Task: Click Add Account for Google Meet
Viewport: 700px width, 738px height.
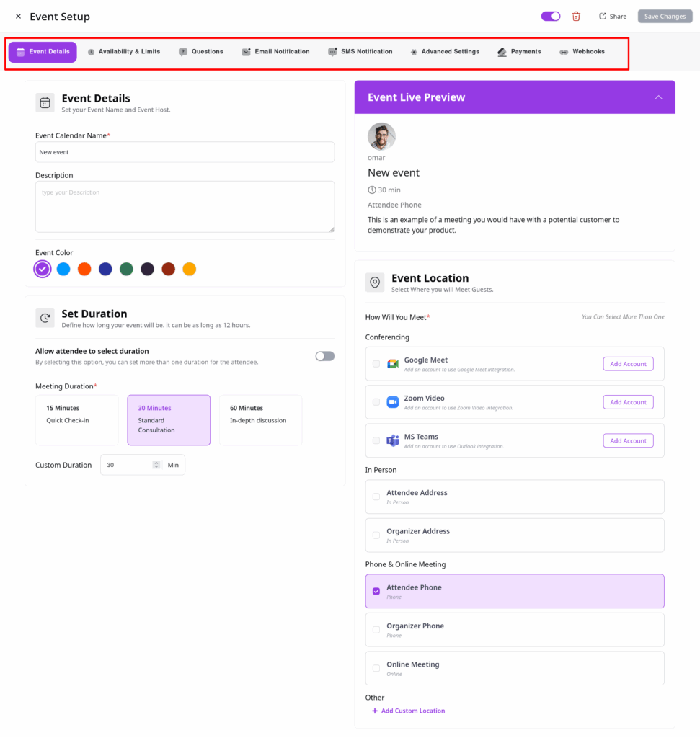Action: [x=628, y=364]
